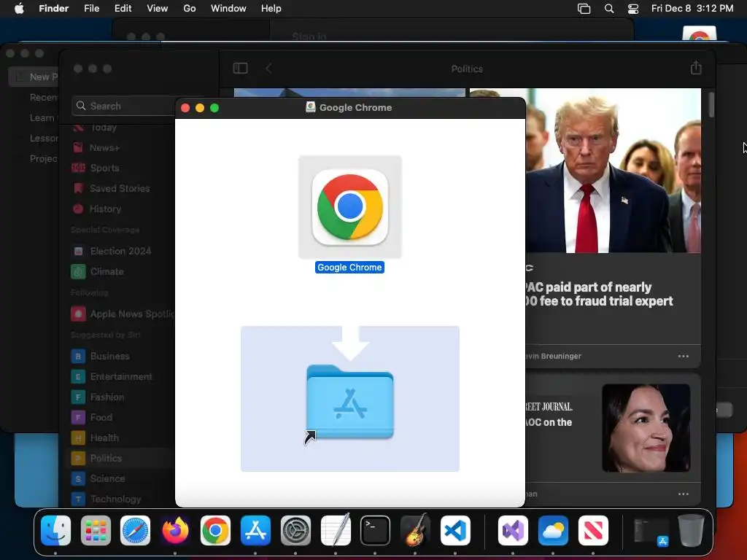Open the File menu
This screenshot has height=560, width=747.
tap(91, 9)
